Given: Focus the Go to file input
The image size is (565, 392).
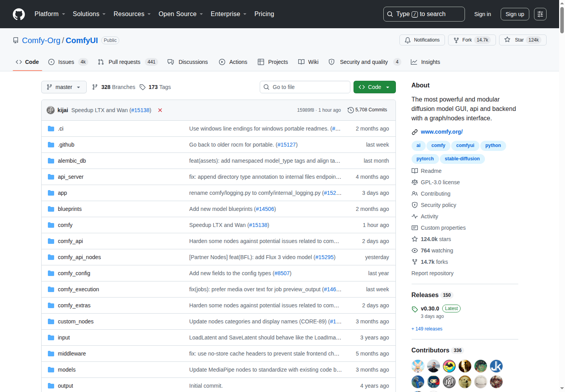Looking at the screenshot, I should 305,87.
